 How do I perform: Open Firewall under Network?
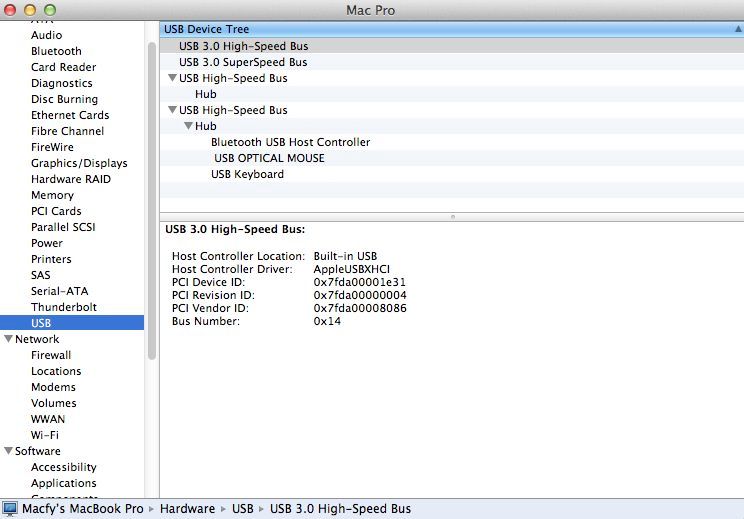pyautogui.click(x=51, y=355)
